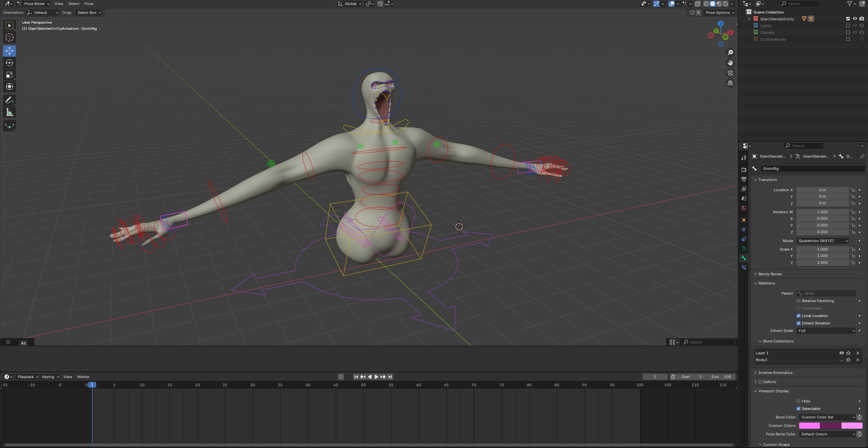The width and height of the screenshot is (868, 448).
Task: Click the All tab in asset shelf
Action: tap(23, 343)
